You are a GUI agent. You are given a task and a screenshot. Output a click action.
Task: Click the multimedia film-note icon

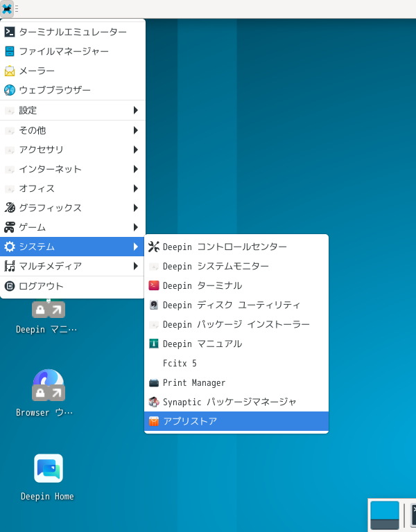coord(10,266)
